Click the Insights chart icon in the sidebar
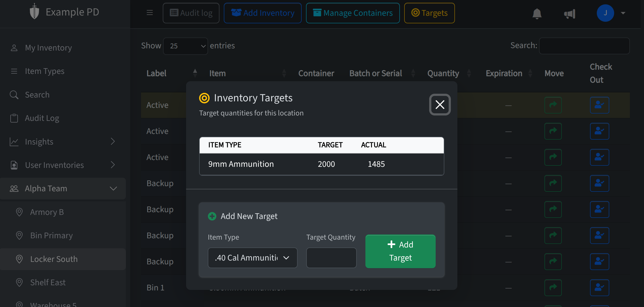The width and height of the screenshot is (644, 307). tap(14, 142)
